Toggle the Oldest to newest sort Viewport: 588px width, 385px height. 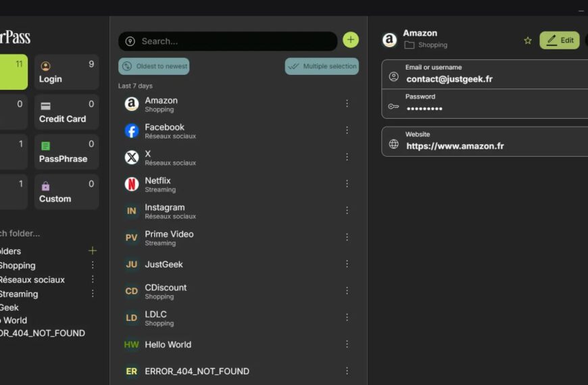click(x=153, y=66)
